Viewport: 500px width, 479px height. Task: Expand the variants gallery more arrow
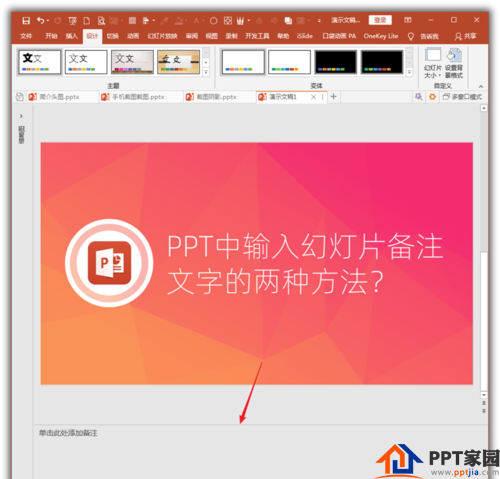[x=409, y=72]
